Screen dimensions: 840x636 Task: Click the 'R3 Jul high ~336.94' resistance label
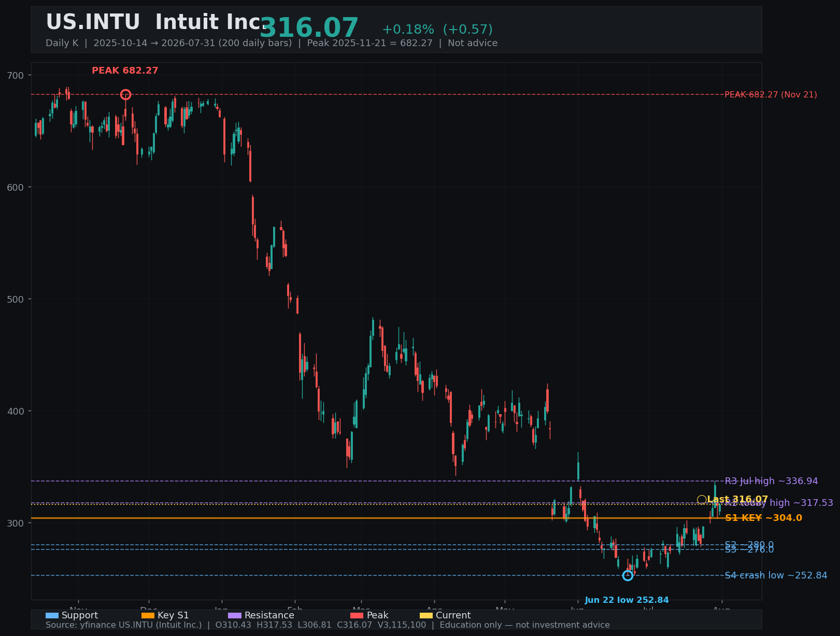(x=771, y=481)
